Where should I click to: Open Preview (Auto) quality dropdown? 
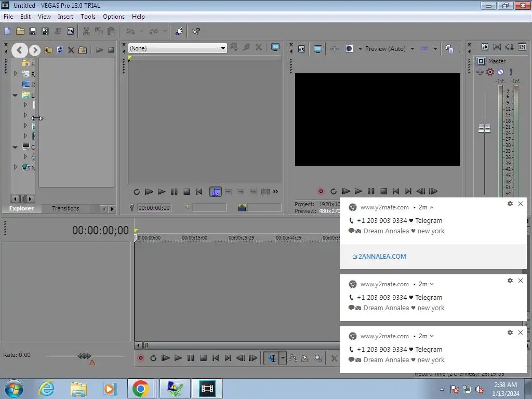[412, 49]
